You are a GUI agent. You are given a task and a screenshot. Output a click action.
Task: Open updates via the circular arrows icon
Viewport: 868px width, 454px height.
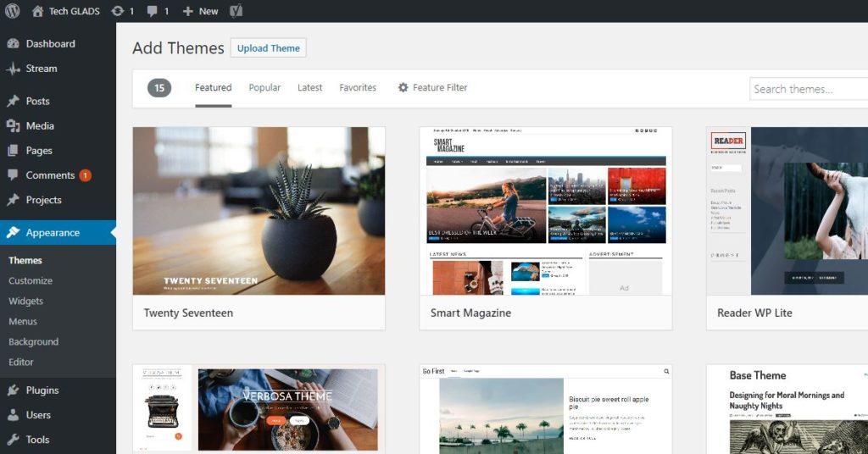tap(117, 11)
